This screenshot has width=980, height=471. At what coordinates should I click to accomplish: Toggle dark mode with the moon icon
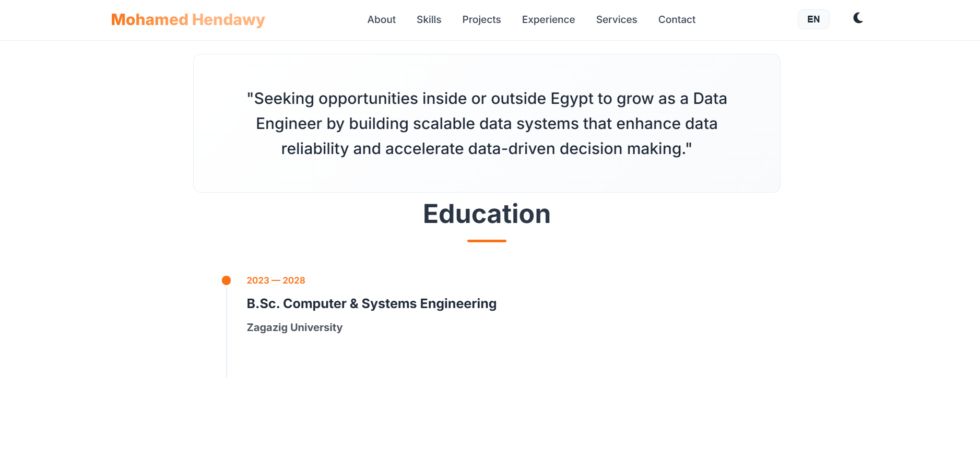tap(858, 19)
